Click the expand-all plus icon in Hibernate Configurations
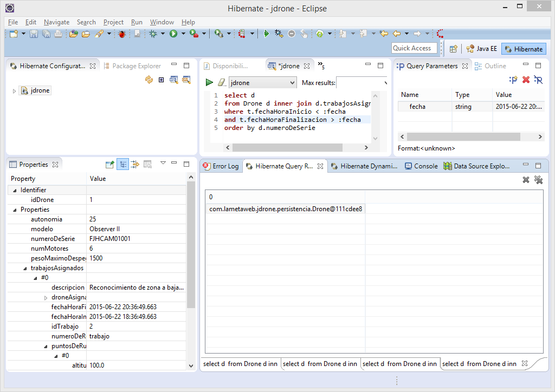 click(162, 80)
